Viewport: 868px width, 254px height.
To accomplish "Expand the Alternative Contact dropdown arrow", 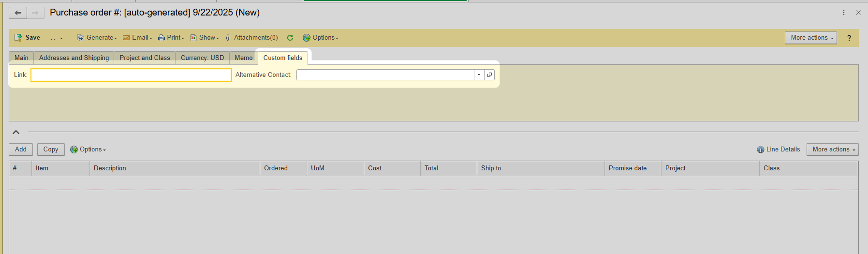I will 479,75.
